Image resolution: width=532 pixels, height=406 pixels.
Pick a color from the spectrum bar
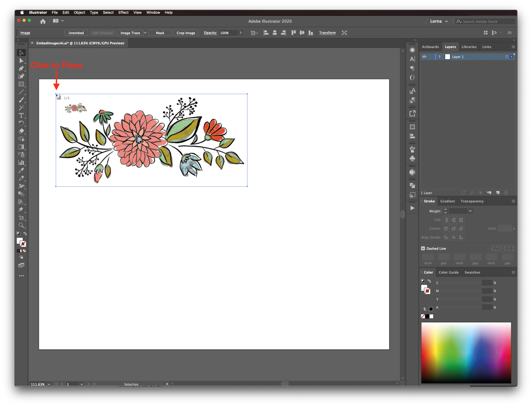pos(466,353)
